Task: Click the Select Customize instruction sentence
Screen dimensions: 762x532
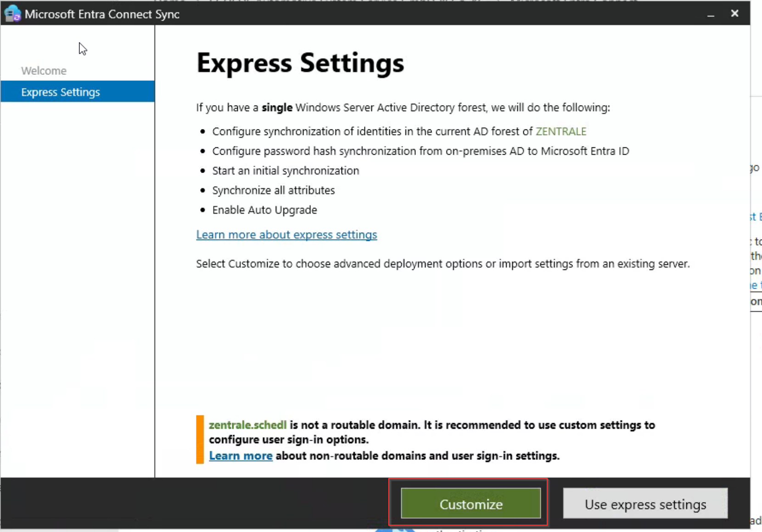Action: [443, 264]
